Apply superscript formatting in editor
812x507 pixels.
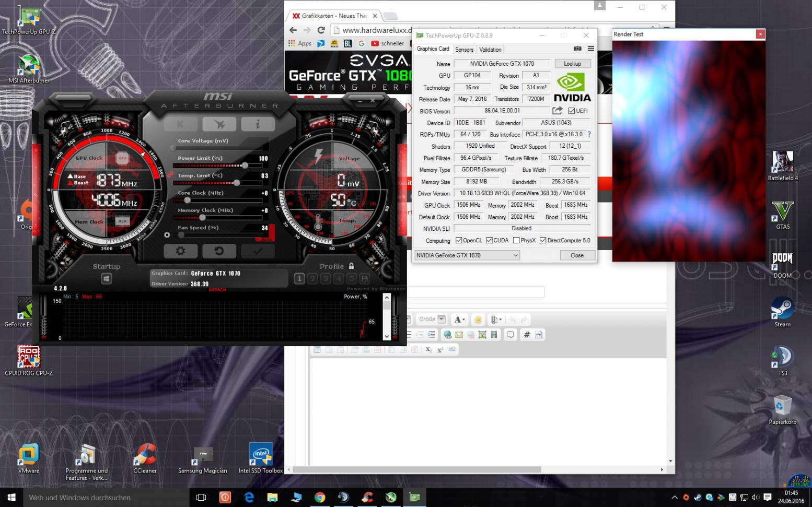[x=440, y=349]
